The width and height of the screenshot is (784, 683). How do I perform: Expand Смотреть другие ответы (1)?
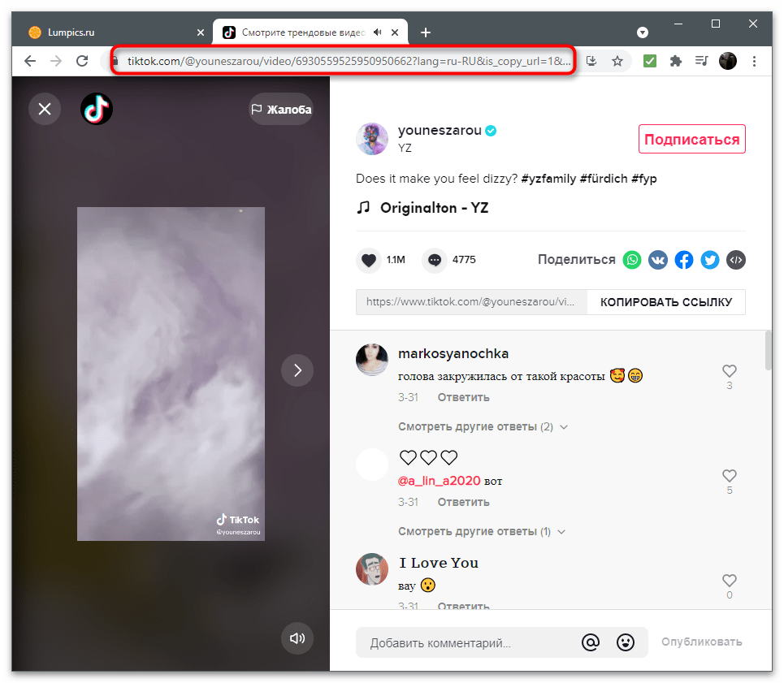tap(482, 532)
